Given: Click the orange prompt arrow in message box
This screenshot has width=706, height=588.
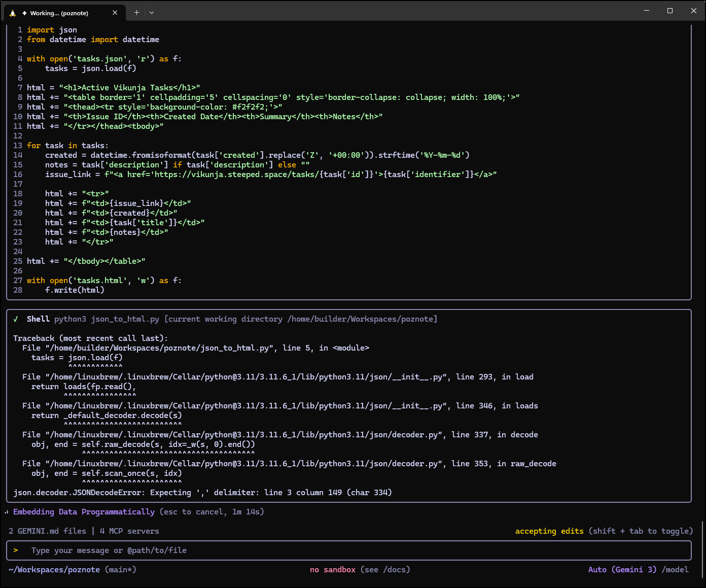Looking at the screenshot, I should [16, 550].
